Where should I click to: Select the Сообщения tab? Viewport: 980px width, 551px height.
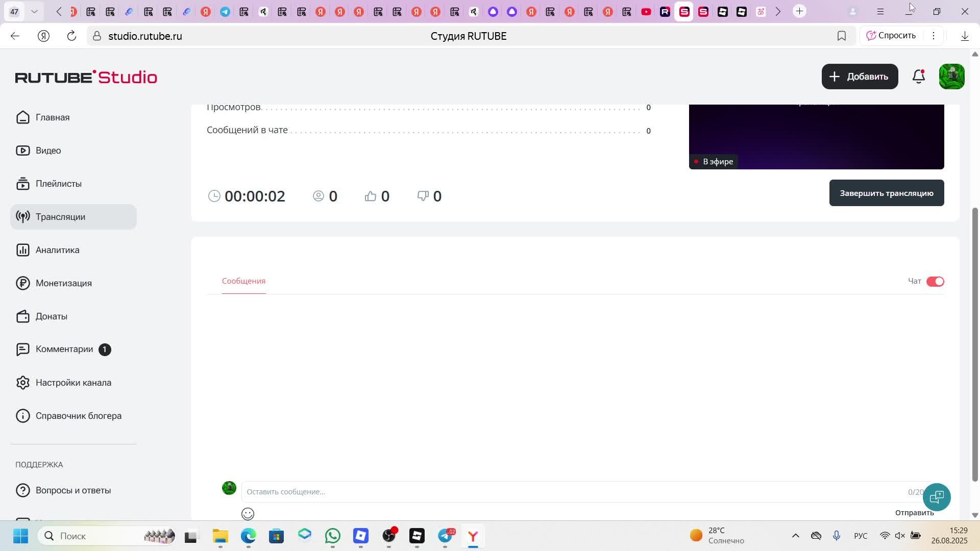243,281
